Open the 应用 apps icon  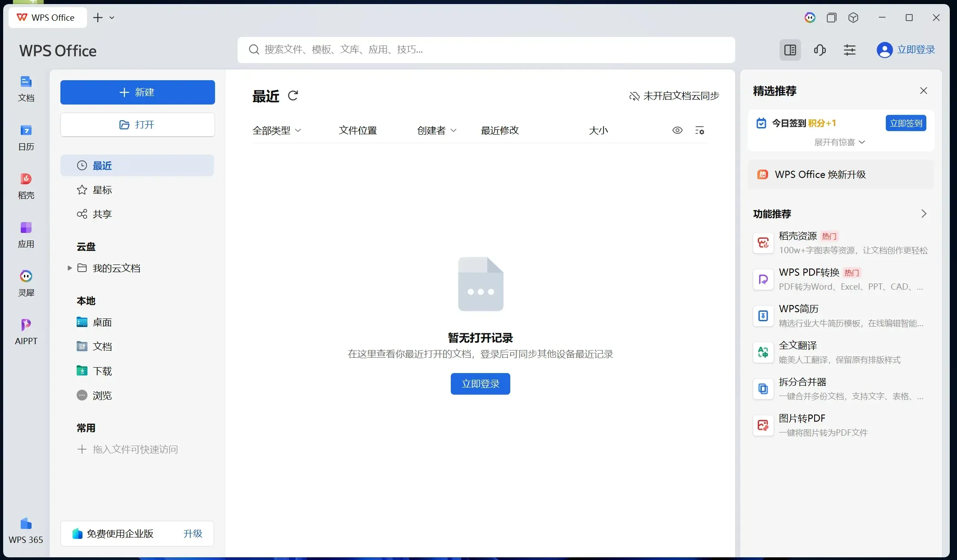point(26,235)
